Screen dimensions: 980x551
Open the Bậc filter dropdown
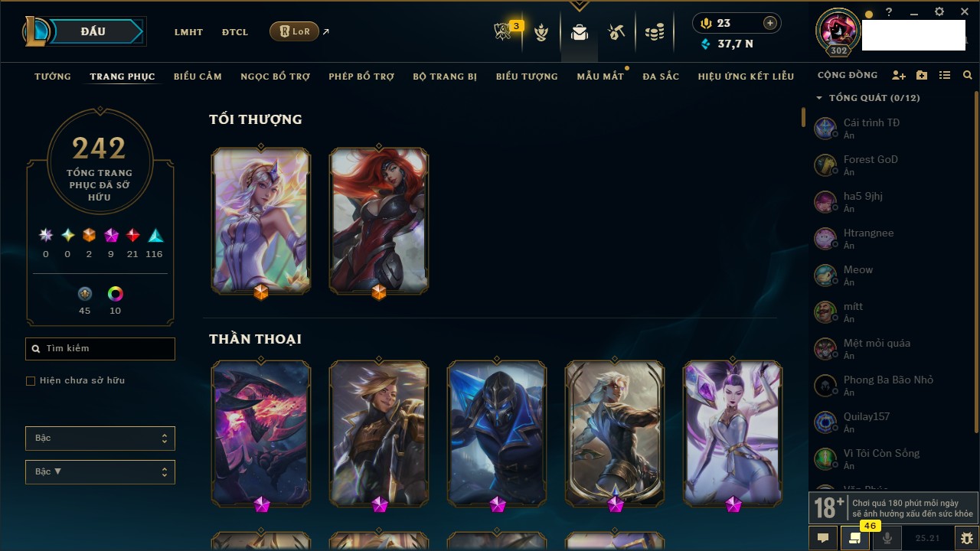[100, 439]
